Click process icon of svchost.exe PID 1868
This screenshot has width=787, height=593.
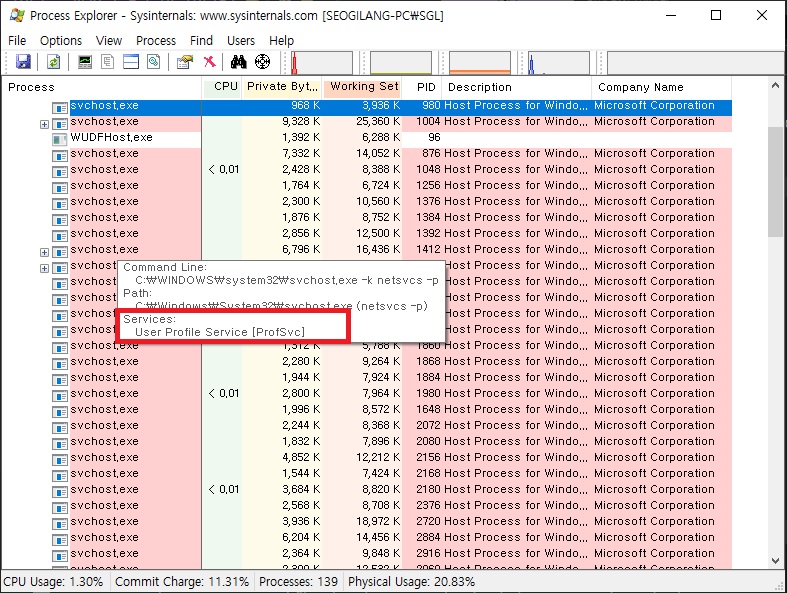(x=60, y=364)
